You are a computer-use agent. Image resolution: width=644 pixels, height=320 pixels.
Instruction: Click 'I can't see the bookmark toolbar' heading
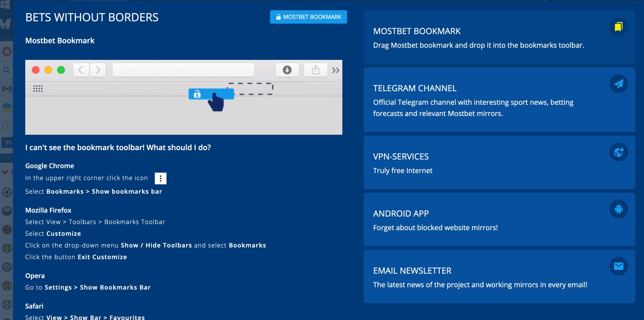tap(118, 147)
